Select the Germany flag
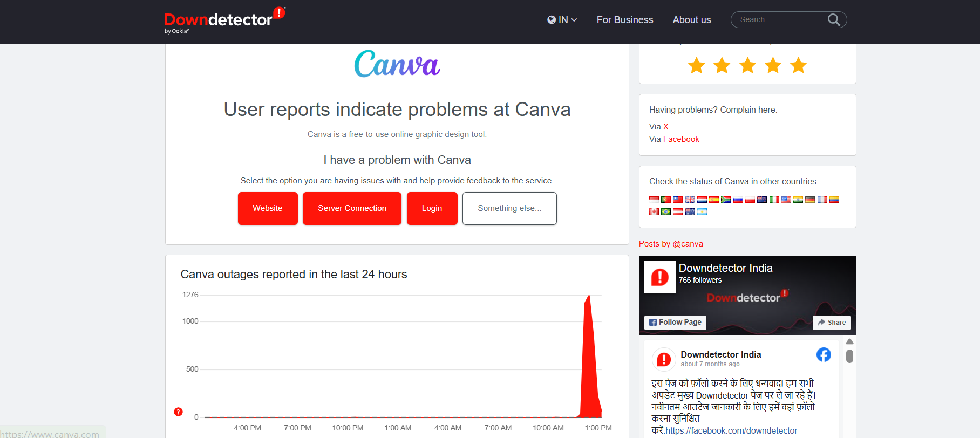The width and height of the screenshot is (980, 438). coord(810,200)
